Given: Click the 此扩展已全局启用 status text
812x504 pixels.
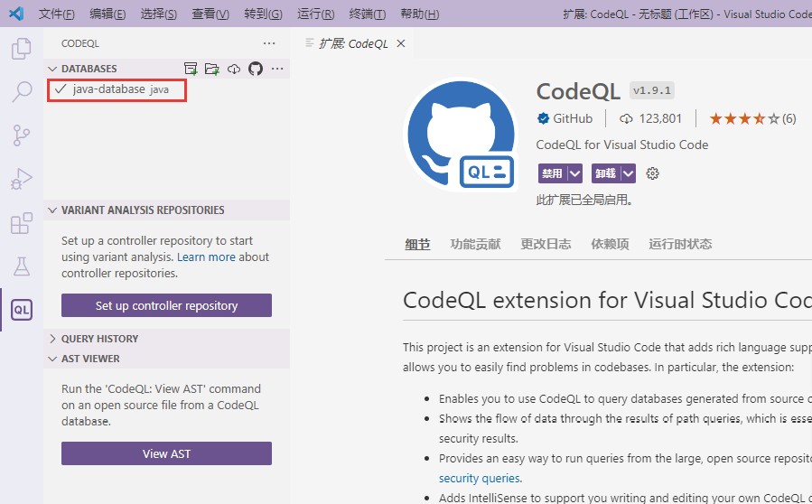Looking at the screenshot, I should point(584,200).
